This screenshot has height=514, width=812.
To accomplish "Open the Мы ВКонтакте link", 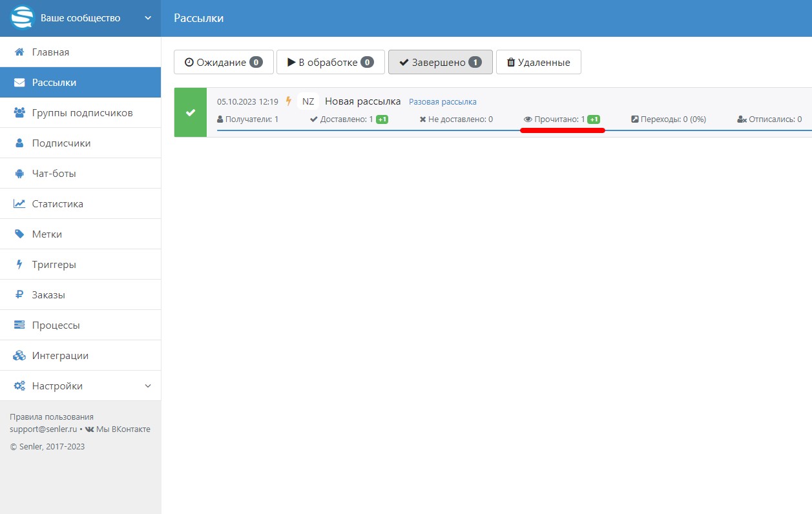I will pyautogui.click(x=123, y=429).
